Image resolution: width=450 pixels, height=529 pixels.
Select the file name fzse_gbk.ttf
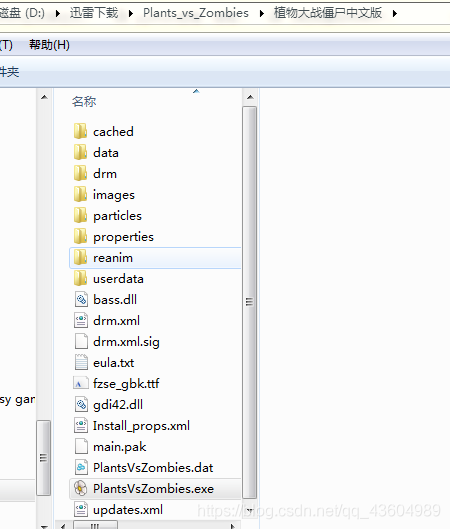tap(126, 384)
